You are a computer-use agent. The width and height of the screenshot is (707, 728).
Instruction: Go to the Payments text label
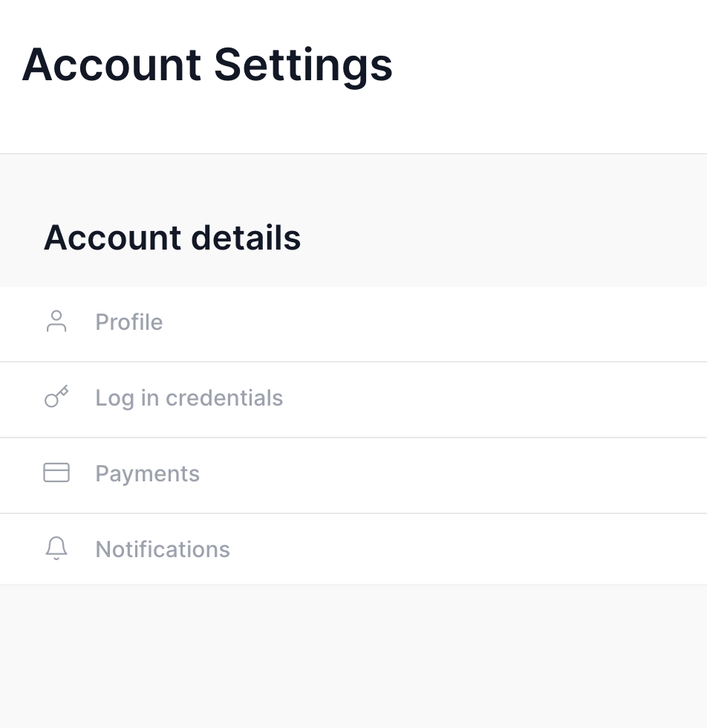pos(147,474)
